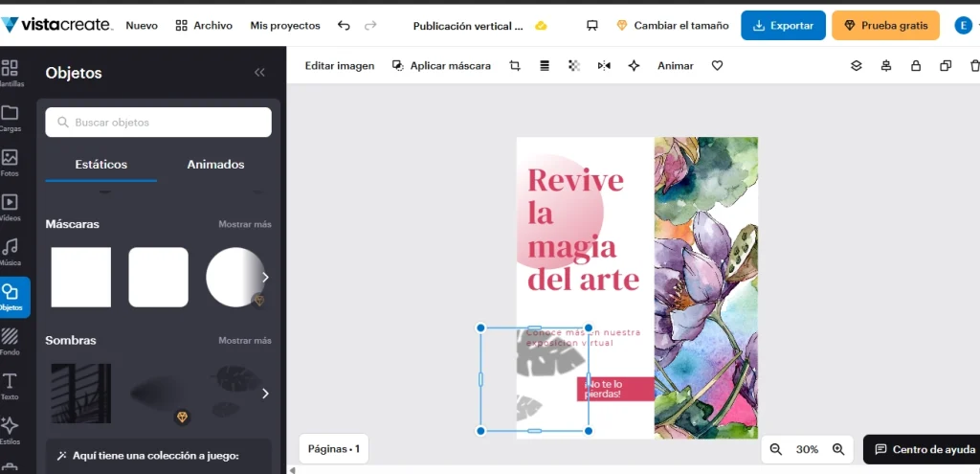The image size is (980, 474).
Task: Zoom out with the minus magnifier
Action: [776, 449]
